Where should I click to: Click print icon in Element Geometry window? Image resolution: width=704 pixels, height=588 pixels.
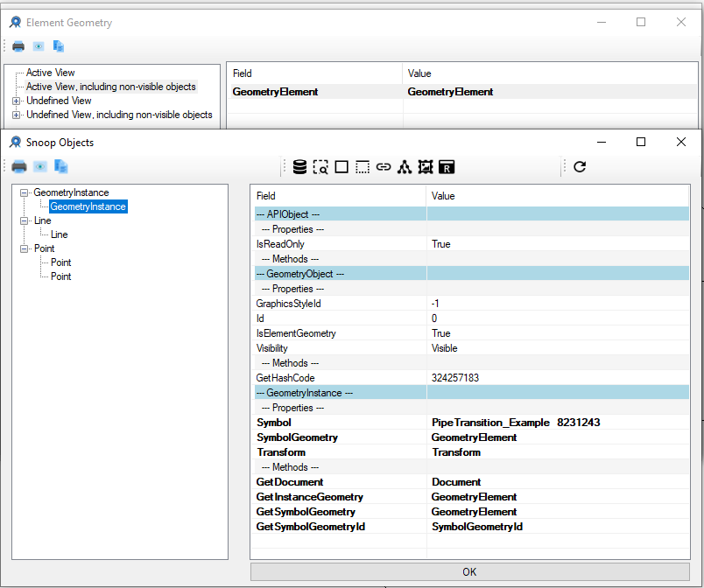(18, 46)
